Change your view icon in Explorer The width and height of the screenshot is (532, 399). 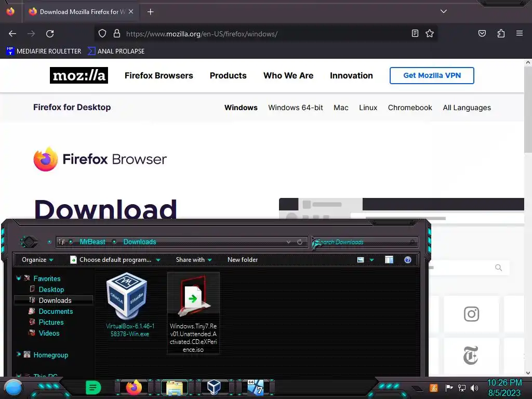pyautogui.click(x=361, y=260)
